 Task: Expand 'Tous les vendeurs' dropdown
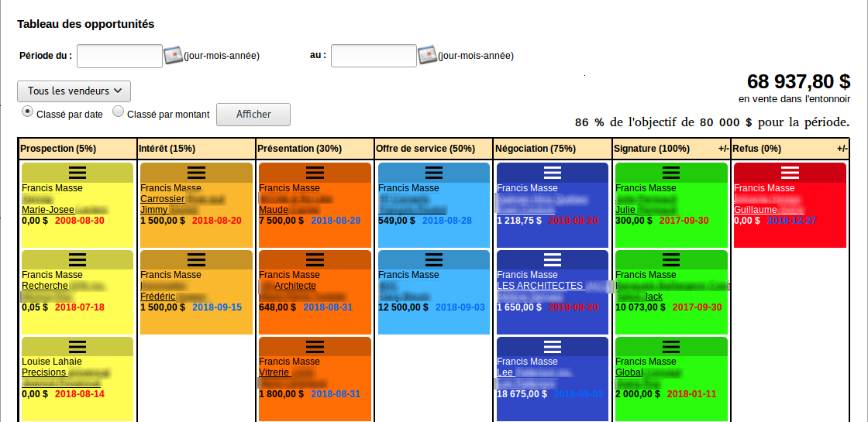pos(74,91)
